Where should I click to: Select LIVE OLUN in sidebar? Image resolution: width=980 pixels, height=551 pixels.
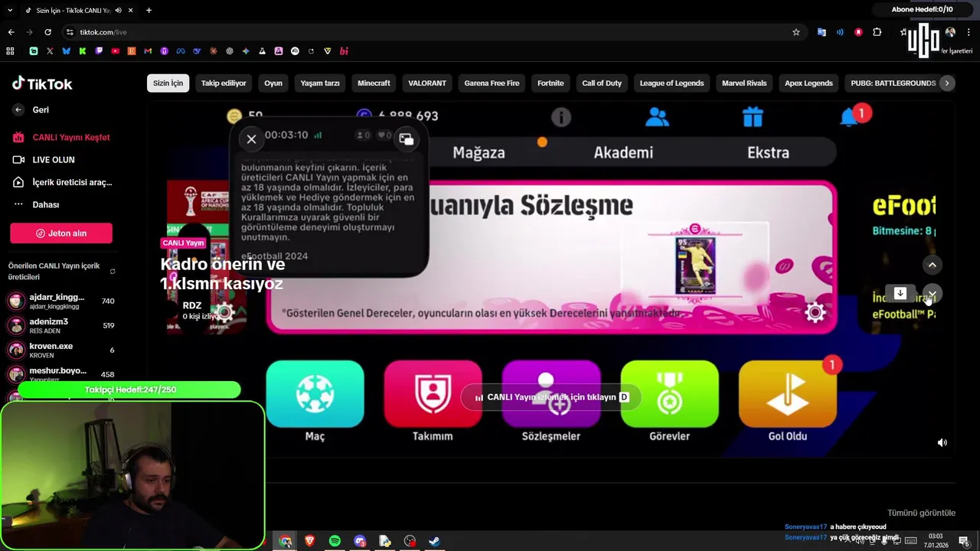[44, 160]
